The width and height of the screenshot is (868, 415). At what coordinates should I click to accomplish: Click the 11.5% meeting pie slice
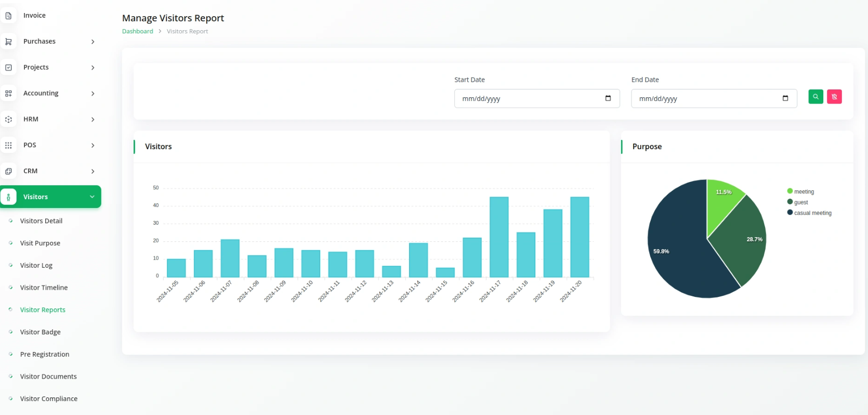tap(722, 205)
